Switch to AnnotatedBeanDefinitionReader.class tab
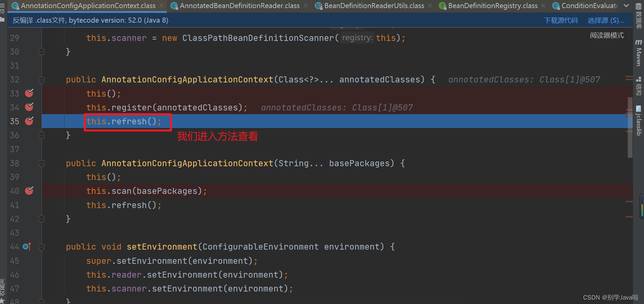 click(x=240, y=5)
